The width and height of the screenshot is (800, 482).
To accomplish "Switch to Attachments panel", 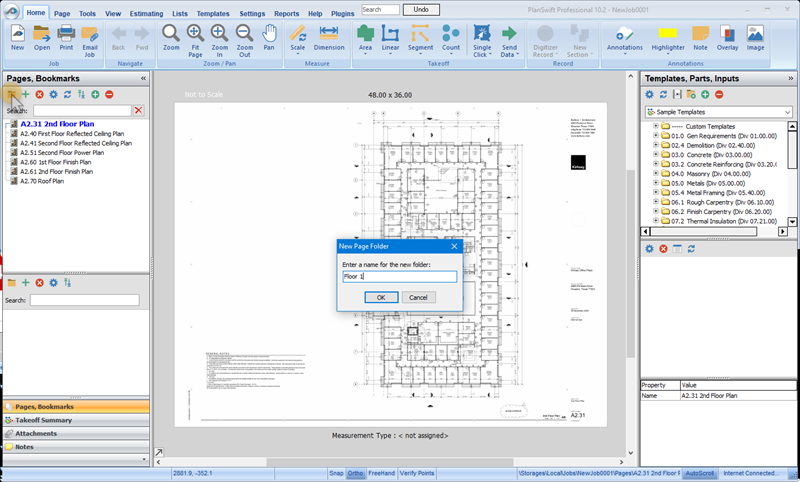I will coord(76,434).
